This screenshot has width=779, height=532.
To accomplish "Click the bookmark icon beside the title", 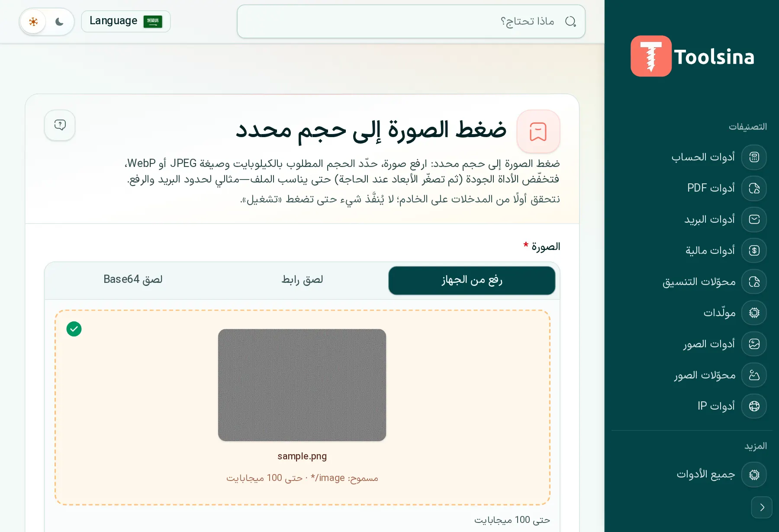I will 538,131.
